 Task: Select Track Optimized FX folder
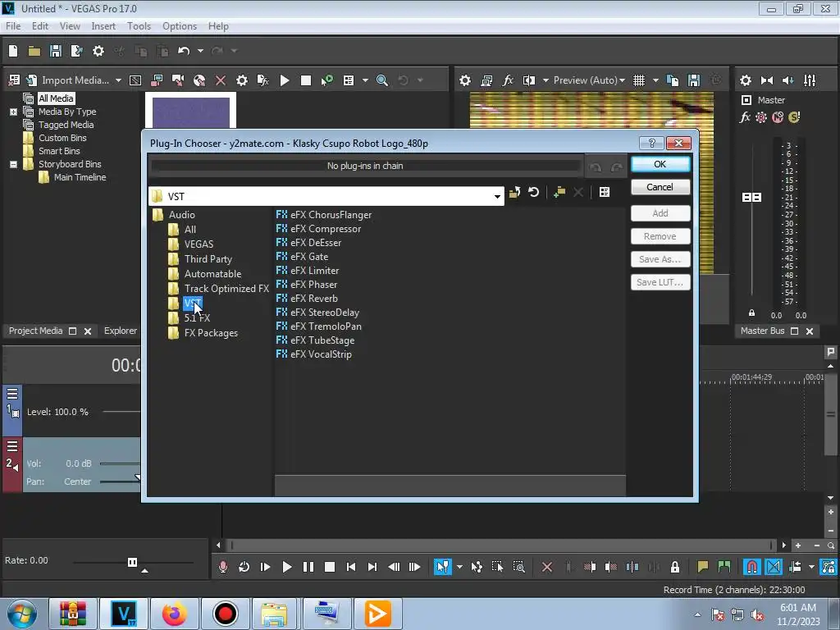(x=226, y=289)
